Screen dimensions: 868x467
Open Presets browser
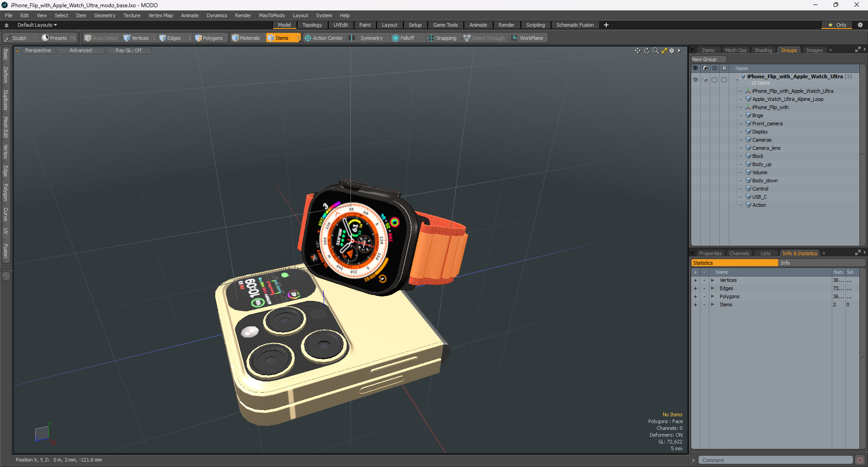(58, 38)
